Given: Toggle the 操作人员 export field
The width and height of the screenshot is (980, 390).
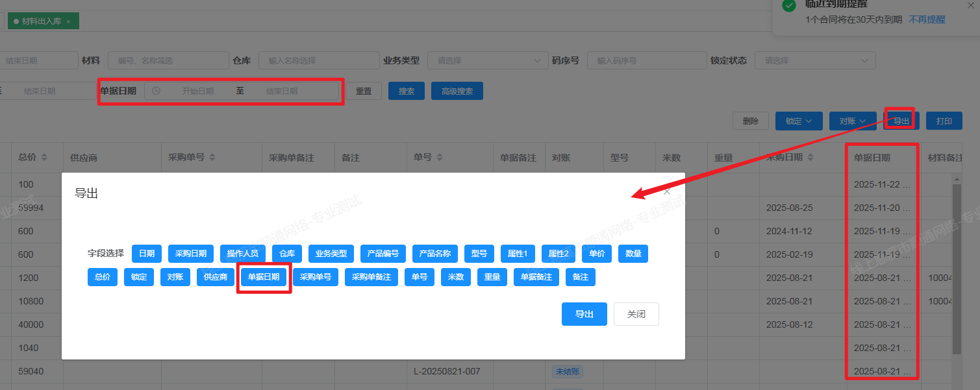Looking at the screenshot, I should click(242, 254).
